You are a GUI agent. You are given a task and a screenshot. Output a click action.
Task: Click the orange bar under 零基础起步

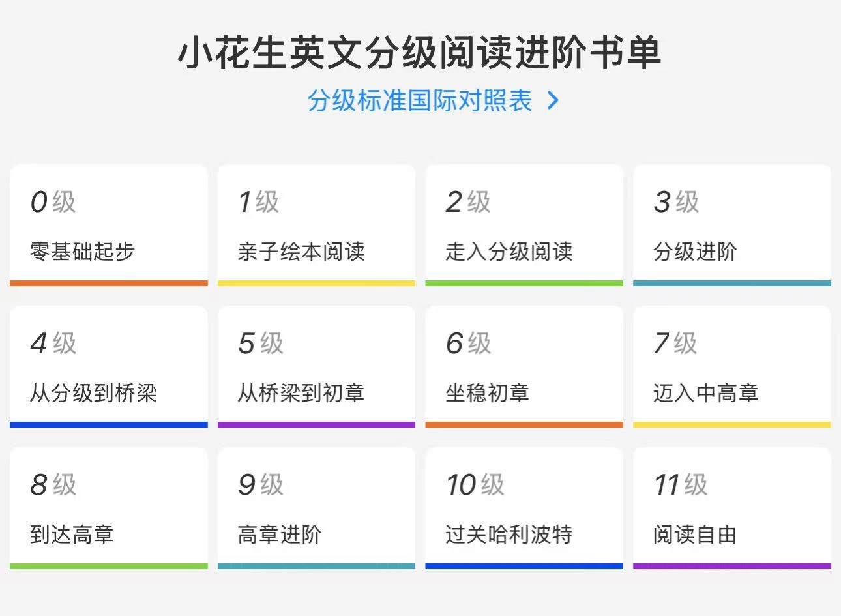point(108,282)
